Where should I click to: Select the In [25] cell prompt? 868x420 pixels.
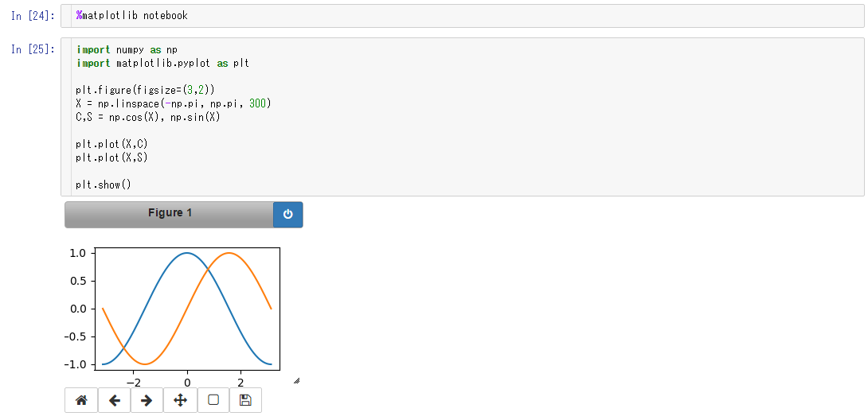pos(33,49)
